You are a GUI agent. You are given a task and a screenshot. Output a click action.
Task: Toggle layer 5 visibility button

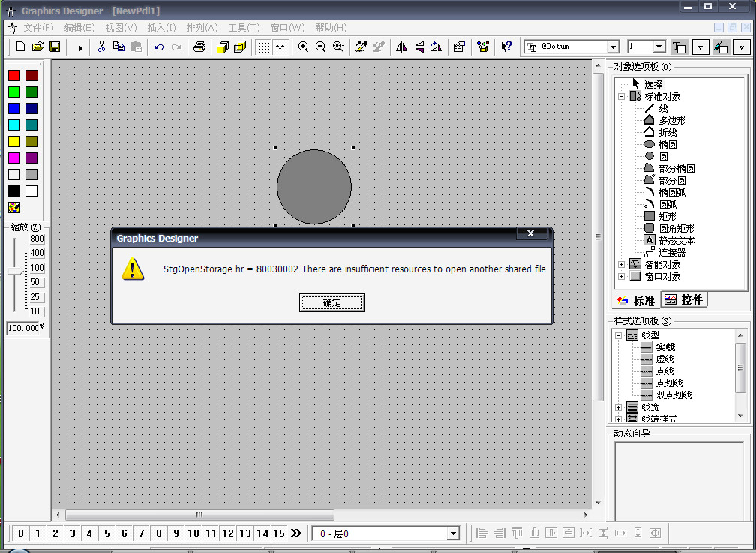pyautogui.click(x=106, y=533)
